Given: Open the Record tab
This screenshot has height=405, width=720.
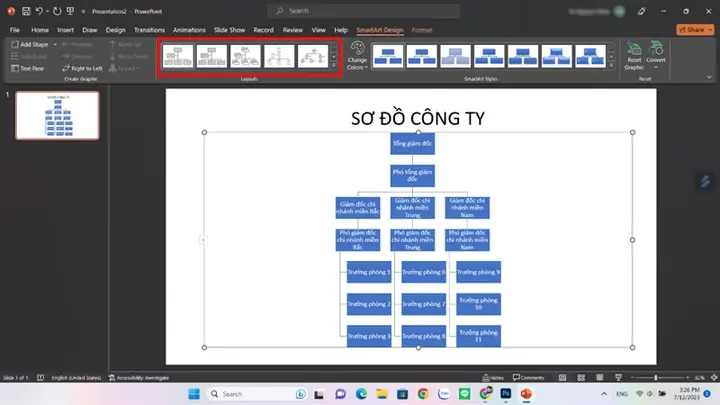Looking at the screenshot, I should 264,30.
